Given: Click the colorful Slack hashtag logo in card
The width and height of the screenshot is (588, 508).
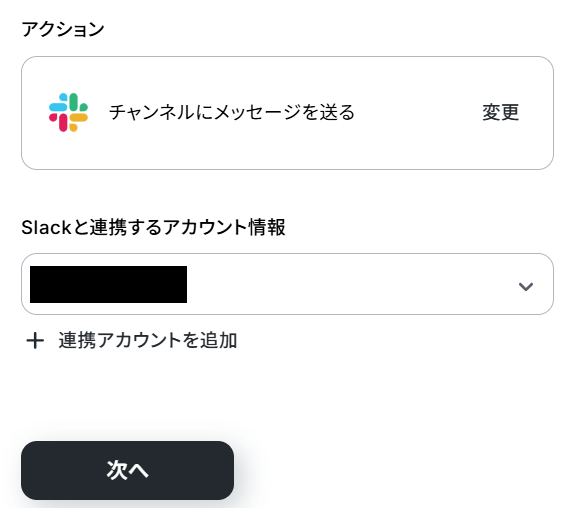Looking at the screenshot, I should (x=68, y=112).
